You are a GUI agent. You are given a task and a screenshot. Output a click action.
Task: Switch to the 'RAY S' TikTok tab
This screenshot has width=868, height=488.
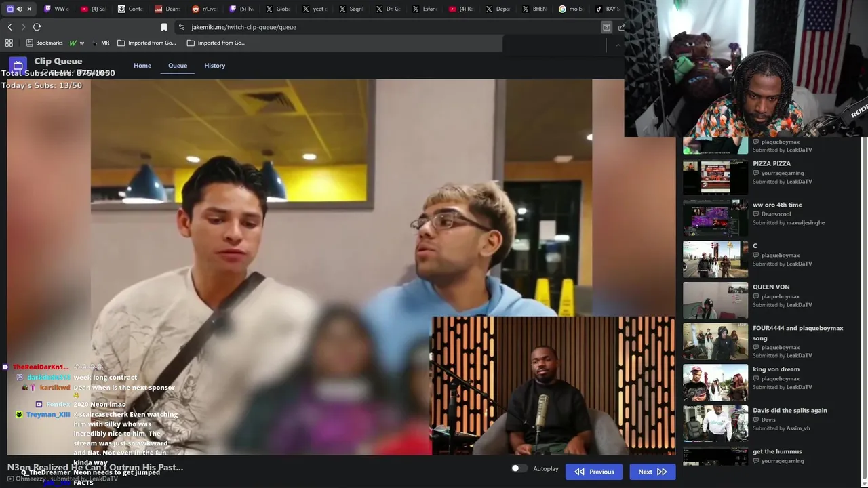[608, 9]
